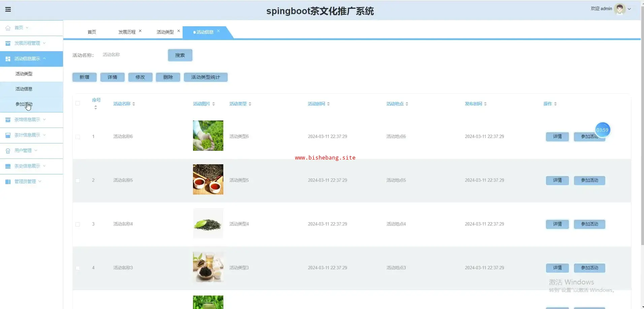
Task: Expand the 发展历程管理 chevron
Action: tap(44, 43)
